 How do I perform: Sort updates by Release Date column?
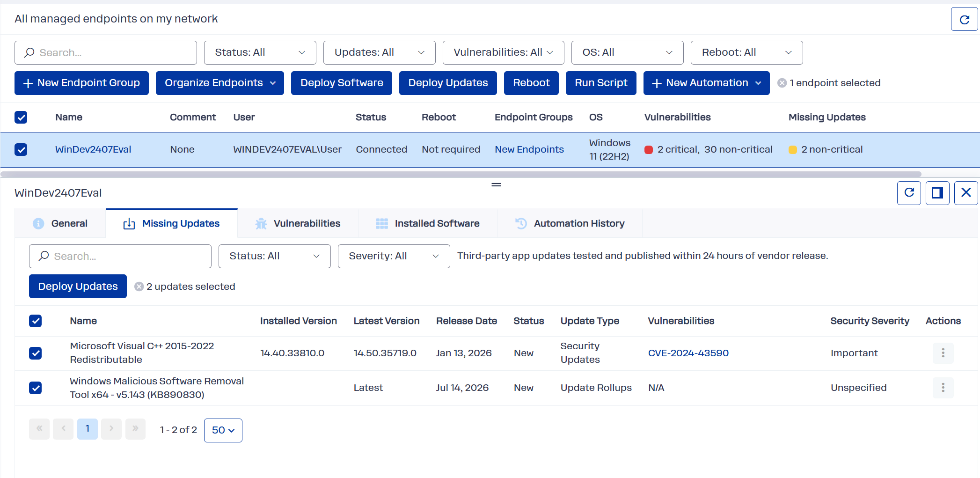[467, 321]
